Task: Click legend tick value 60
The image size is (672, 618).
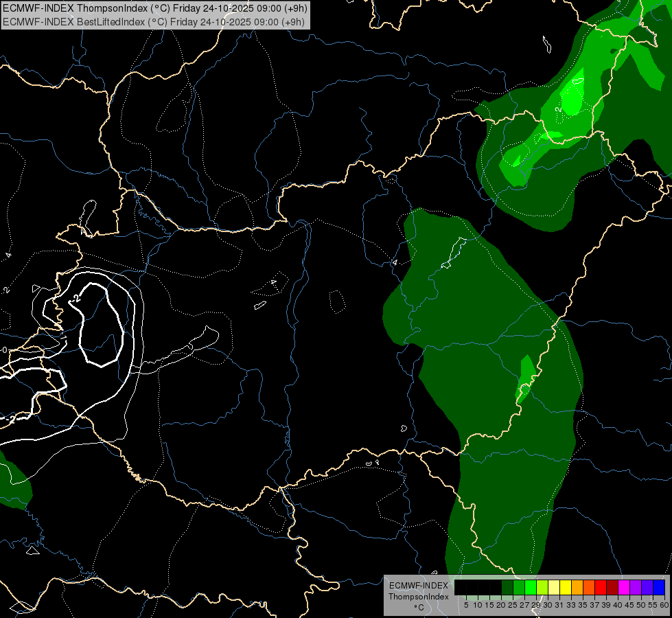Action: [x=664, y=605]
